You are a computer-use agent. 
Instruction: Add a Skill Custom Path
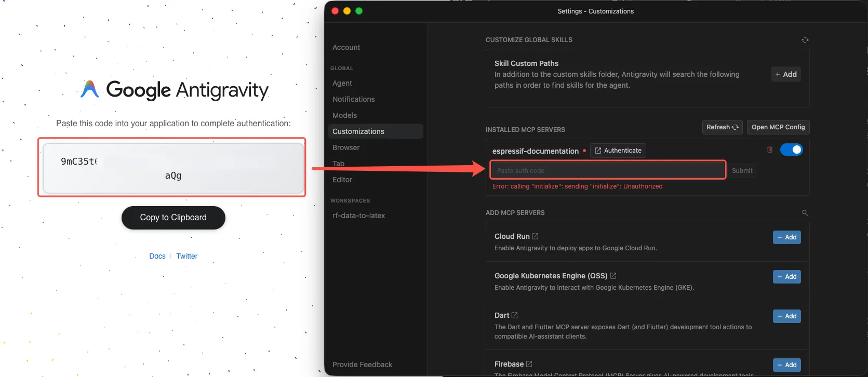coord(786,74)
